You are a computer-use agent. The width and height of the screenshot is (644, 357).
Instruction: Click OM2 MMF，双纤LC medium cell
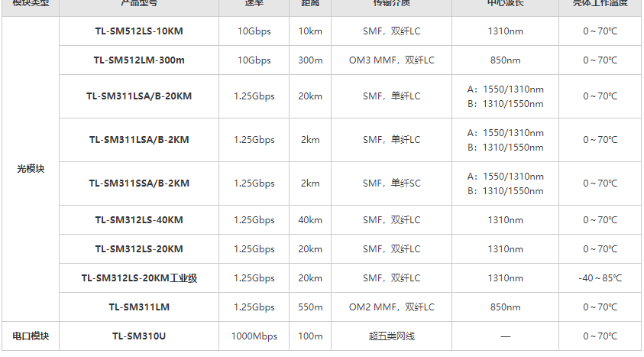tap(391, 307)
